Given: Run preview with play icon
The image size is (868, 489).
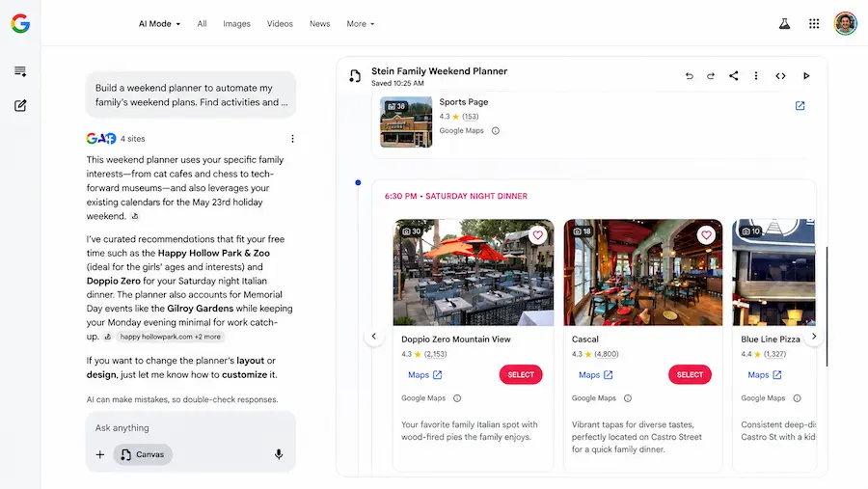Looking at the screenshot, I should (806, 76).
